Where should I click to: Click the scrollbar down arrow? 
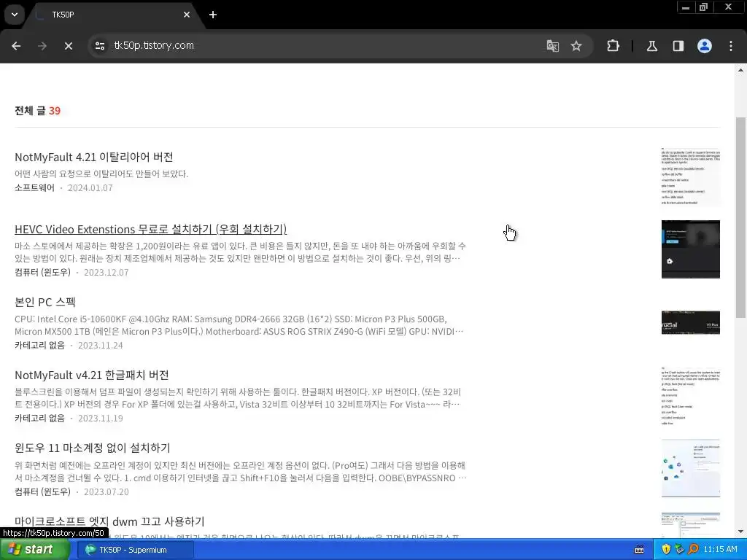coord(740,532)
